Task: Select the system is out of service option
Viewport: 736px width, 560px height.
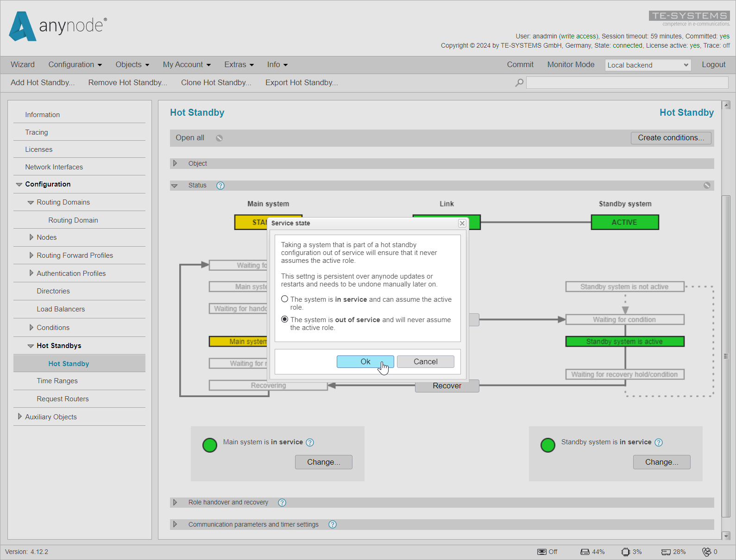Action: (284, 319)
